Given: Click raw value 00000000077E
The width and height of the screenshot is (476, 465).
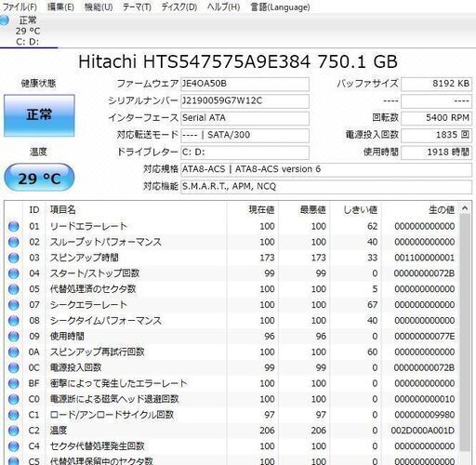Looking at the screenshot, I should pyautogui.click(x=425, y=337).
